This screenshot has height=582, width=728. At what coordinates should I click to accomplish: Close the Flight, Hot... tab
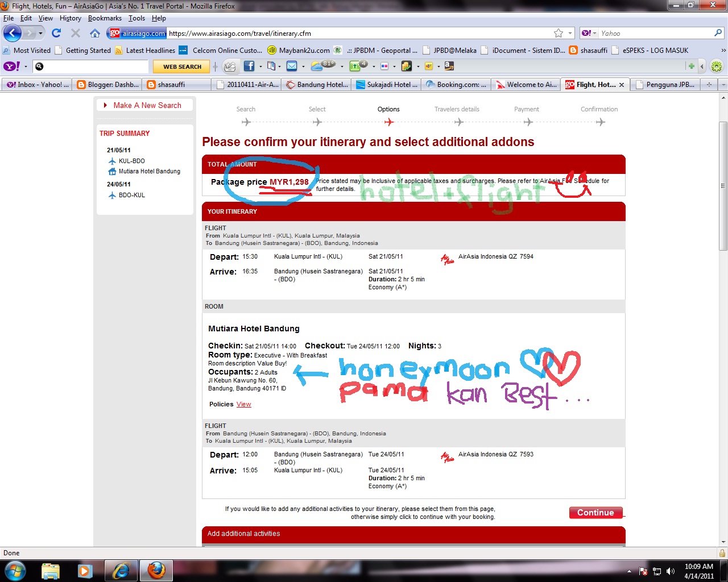(622, 85)
